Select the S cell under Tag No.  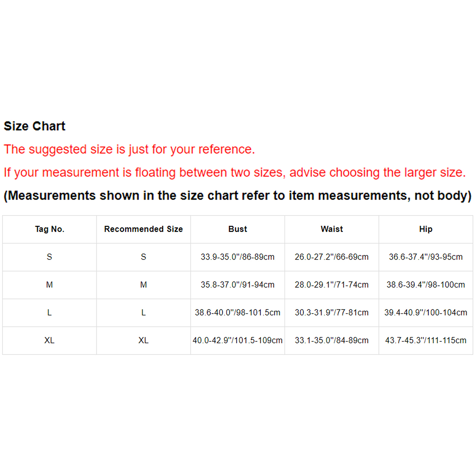point(49,257)
